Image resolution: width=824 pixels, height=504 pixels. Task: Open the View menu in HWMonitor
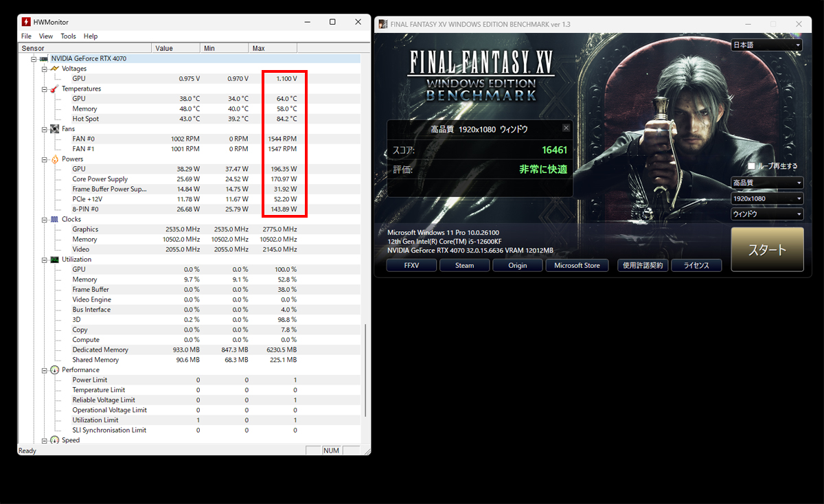(x=46, y=36)
